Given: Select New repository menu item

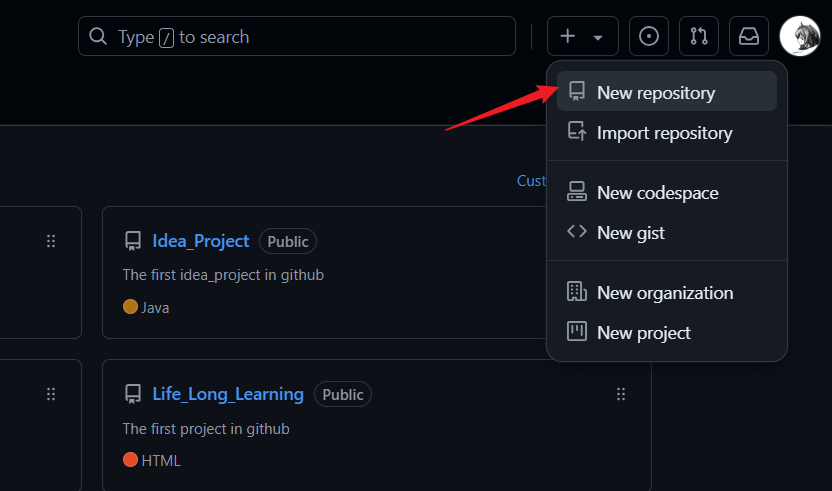Looking at the screenshot, I should [666, 91].
